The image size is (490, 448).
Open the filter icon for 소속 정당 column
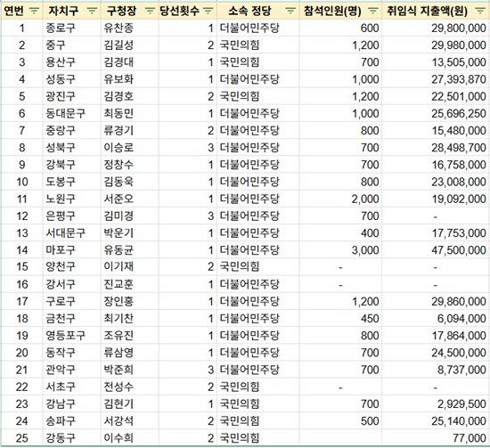coord(290,12)
